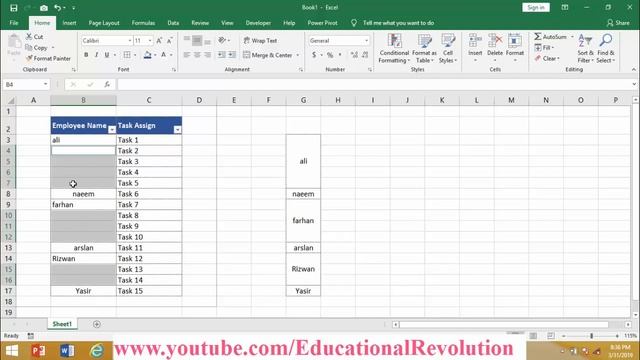This screenshot has height=360, width=640.
Task: Open Word from the taskbar
Action: pyautogui.click(x=67, y=351)
